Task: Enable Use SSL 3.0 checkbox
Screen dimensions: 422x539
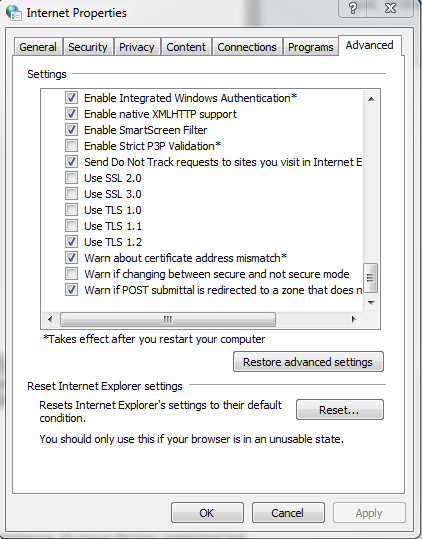Action: [x=71, y=194]
